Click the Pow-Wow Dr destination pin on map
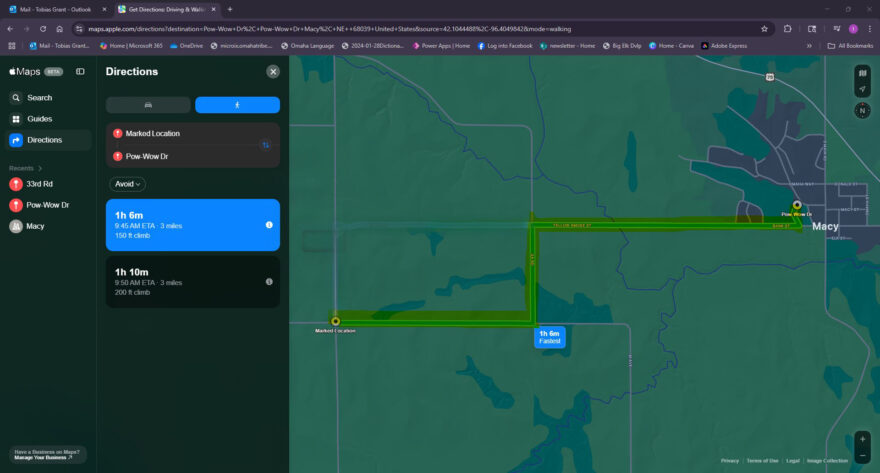This screenshot has height=473, width=880. [797, 205]
